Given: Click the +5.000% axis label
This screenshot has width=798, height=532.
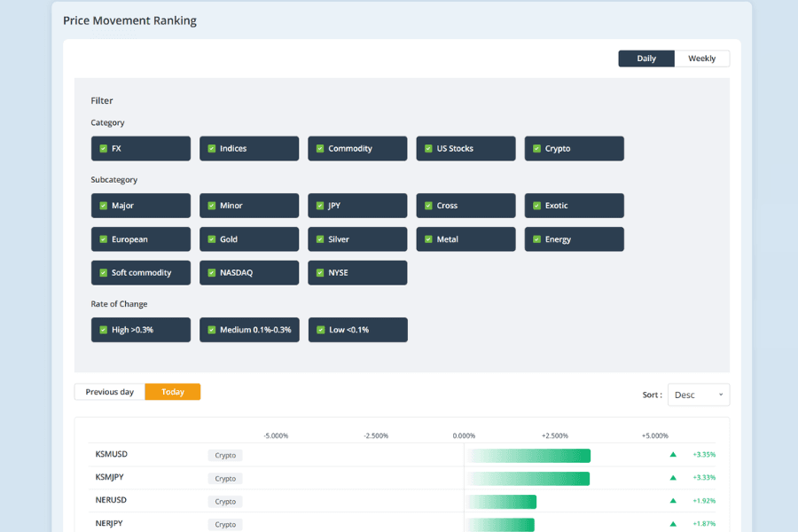Looking at the screenshot, I should [x=655, y=435].
